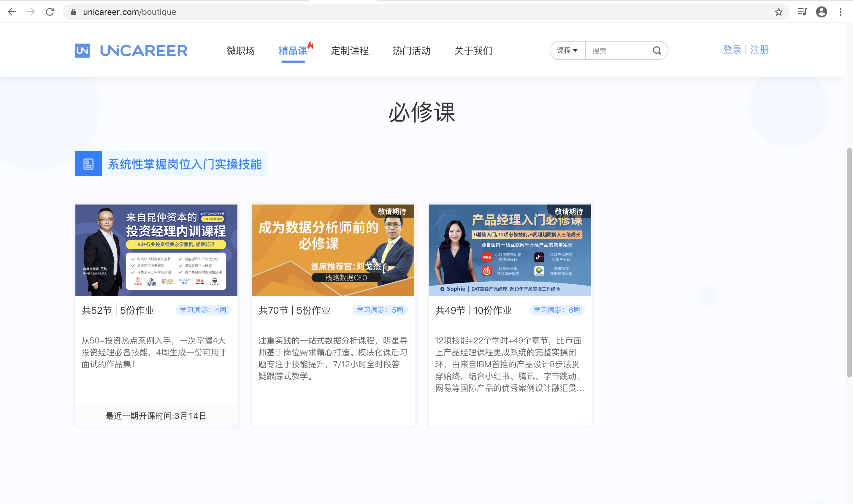Click the browser forward arrow
The width and height of the screenshot is (853, 504).
pyautogui.click(x=31, y=12)
